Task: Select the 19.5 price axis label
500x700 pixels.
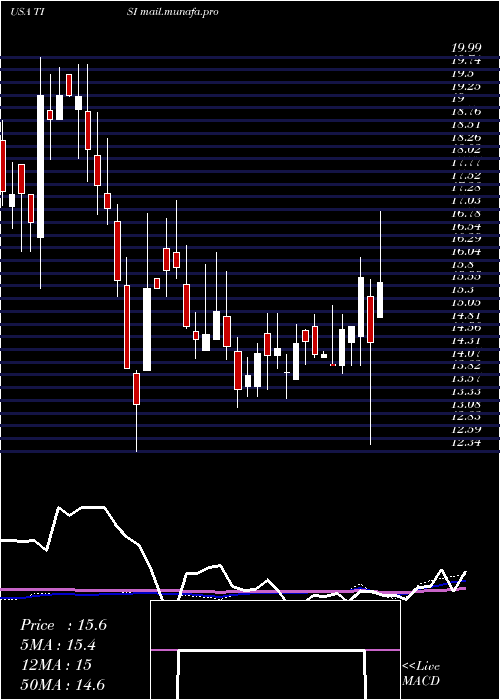Action: tap(461, 74)
